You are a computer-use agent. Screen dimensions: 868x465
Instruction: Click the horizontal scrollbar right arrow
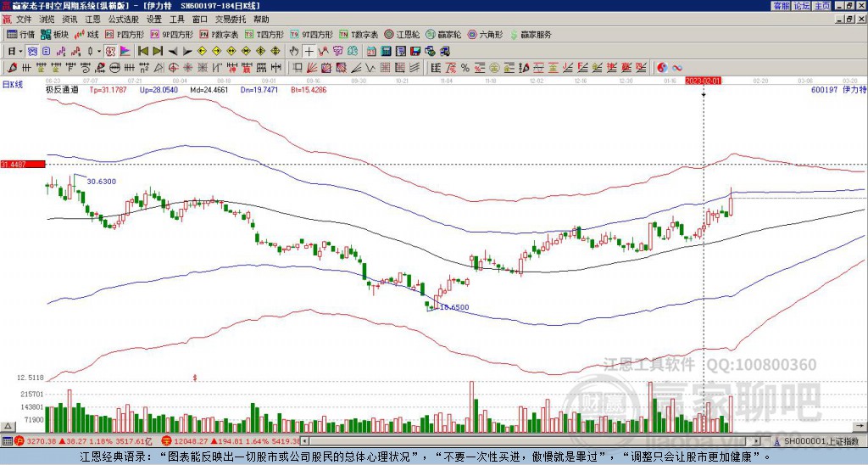click(x=756, y=441)
